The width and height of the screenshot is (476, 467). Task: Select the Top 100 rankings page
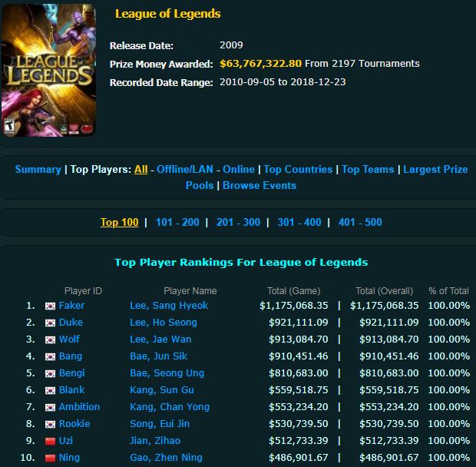tap(119, 222)
